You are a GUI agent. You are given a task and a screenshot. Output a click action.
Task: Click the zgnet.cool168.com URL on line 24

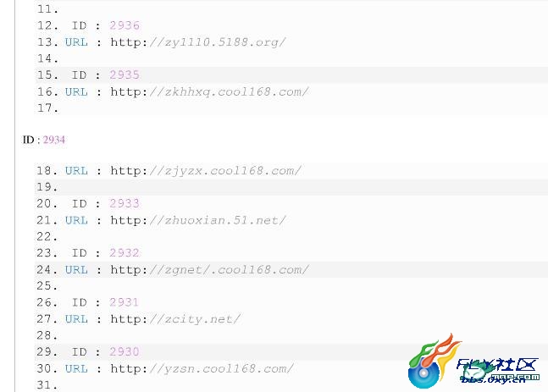[210, 270]
